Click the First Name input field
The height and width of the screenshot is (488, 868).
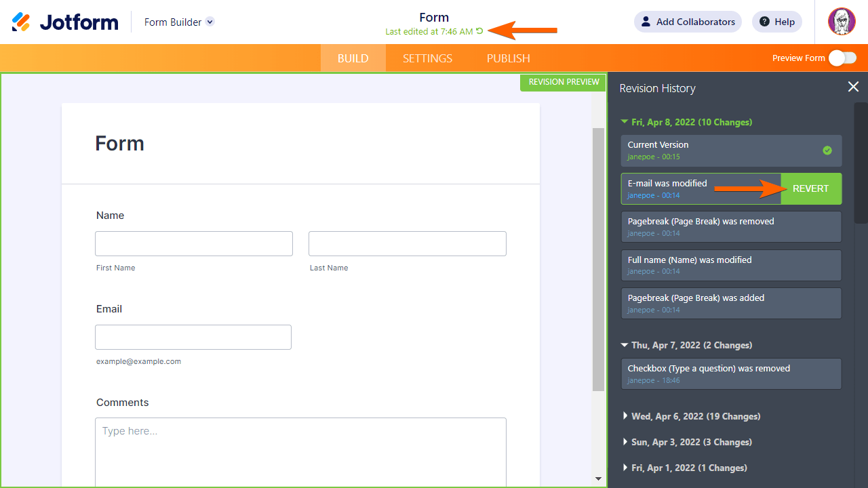tap(194, 243)
